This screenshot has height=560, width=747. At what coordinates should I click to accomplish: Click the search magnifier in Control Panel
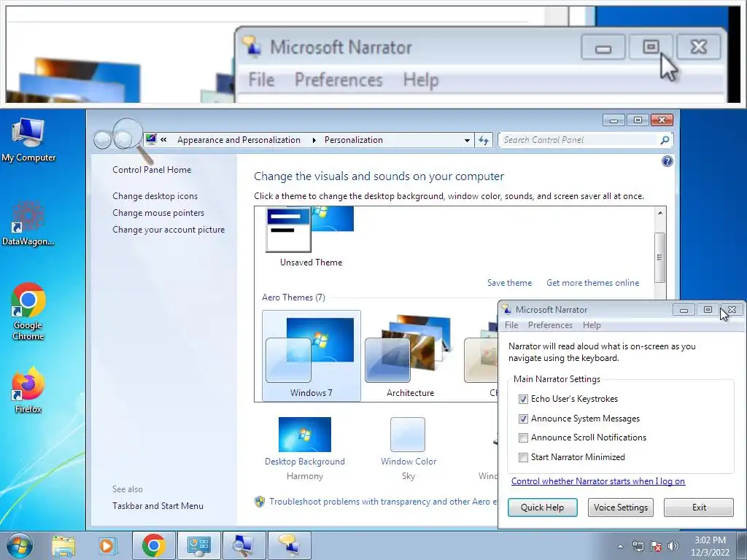coord(665,140)
